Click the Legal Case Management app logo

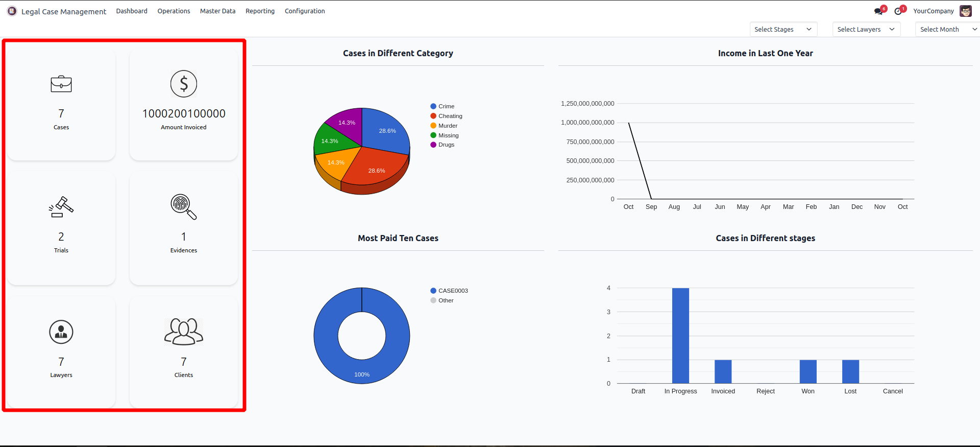(x=12, y=11)
